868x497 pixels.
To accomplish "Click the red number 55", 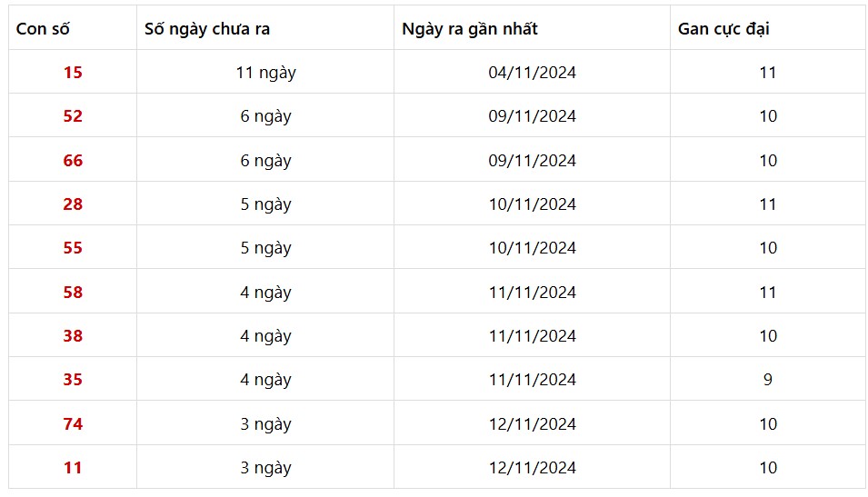I will coord(73,248).
